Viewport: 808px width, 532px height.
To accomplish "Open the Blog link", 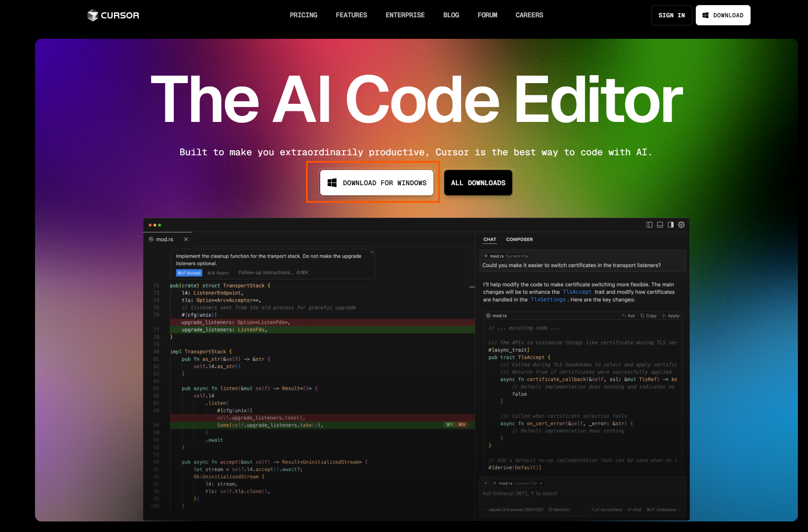I will point(451,15).
